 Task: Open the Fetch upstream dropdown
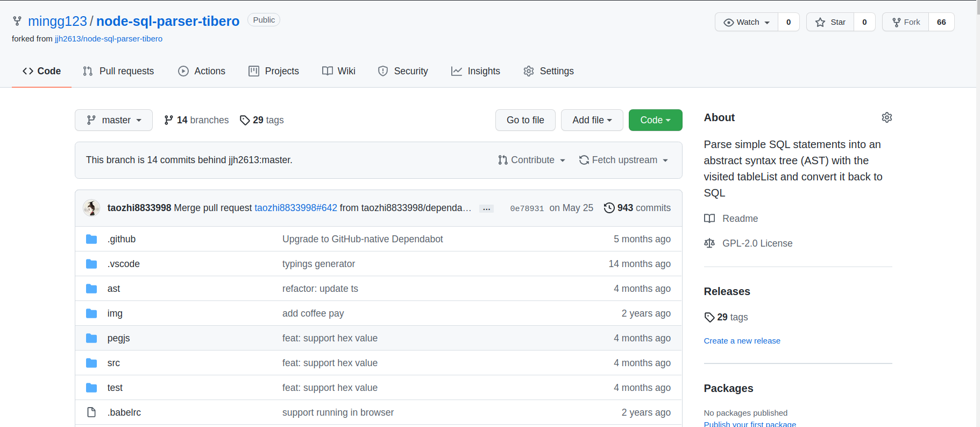point(623,160)
